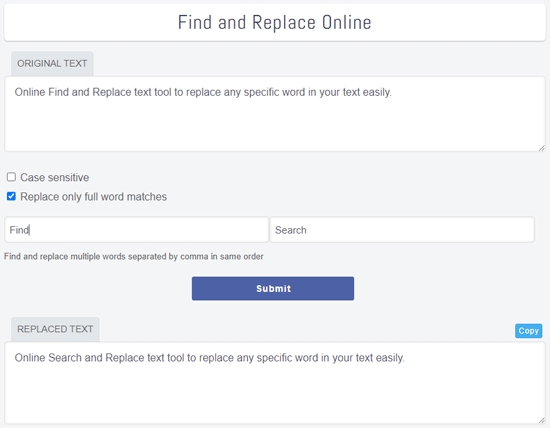The image size is (550, 428).
Task: Click the Case sensitive label text
Action: tap(54, 178)
